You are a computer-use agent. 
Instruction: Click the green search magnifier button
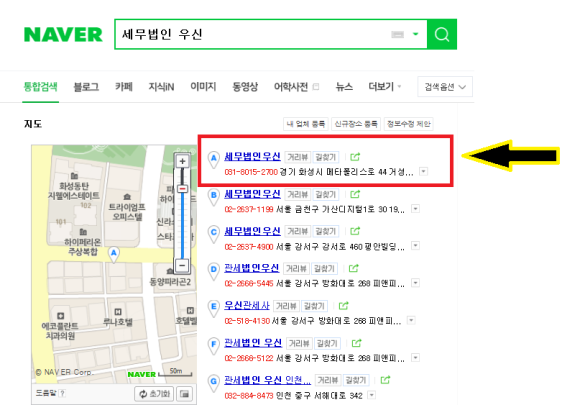tap(442, 34)
